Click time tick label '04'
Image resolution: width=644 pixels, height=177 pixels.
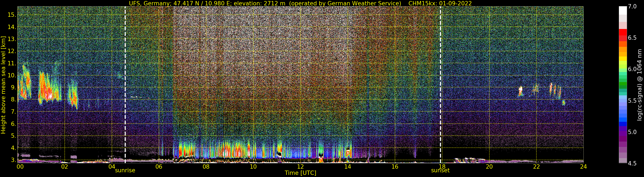112,166
